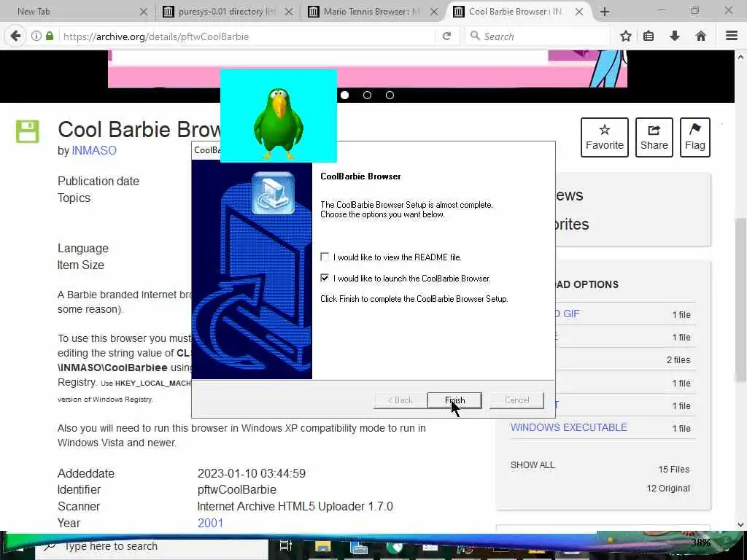Select the third carousel dot
Viewport: 747px width, 560px height.
pos(390,96)
